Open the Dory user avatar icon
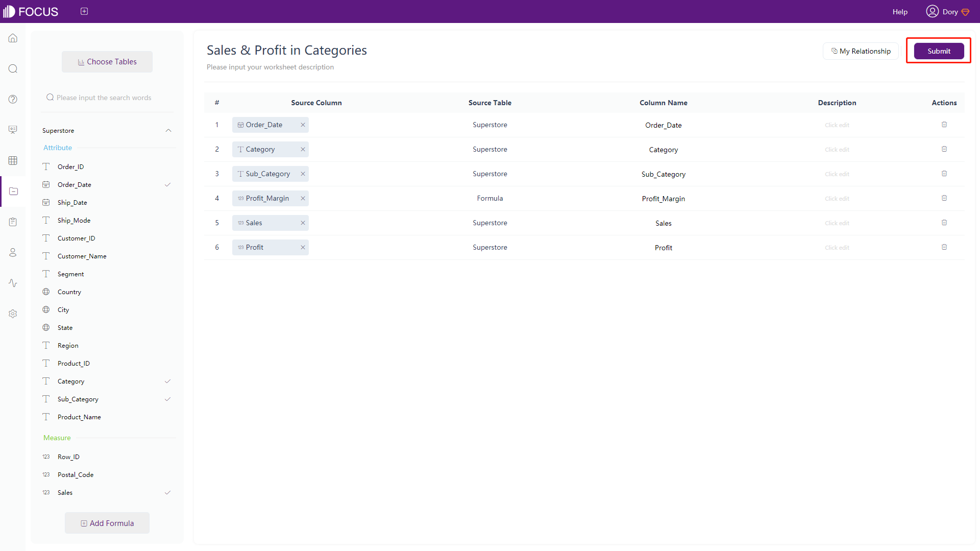The image size is (980, 551). [x=932, y=11]
